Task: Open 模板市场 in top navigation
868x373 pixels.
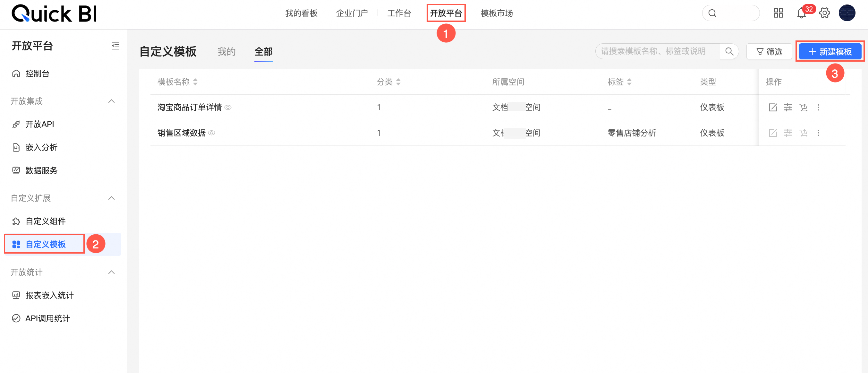Action: click(x=496, y=13)
